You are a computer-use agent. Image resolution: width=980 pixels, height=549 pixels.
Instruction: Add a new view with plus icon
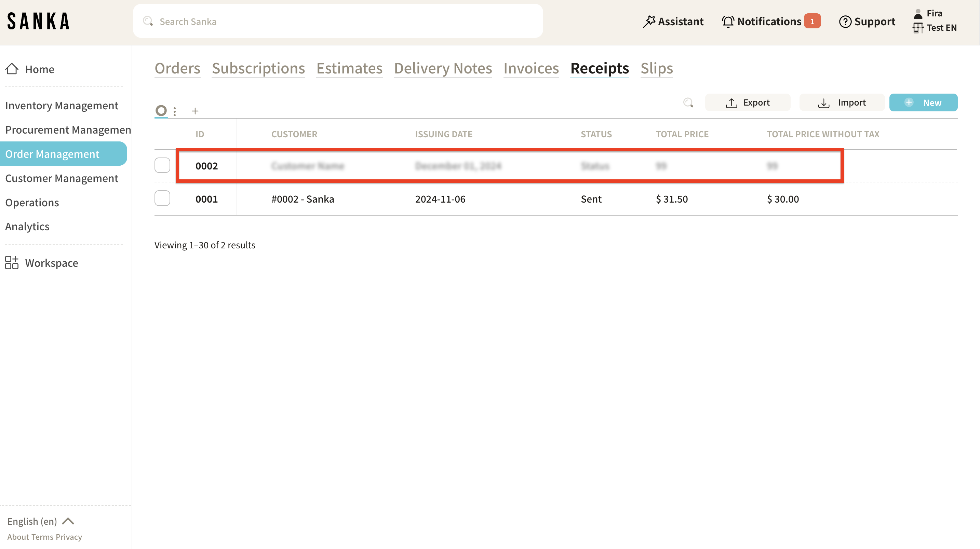[x=195, y=111]
